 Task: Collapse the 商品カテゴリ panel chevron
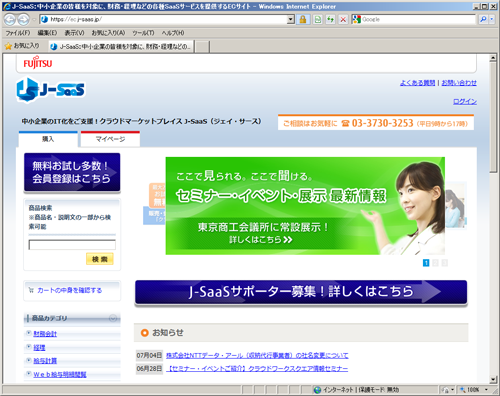click(x=113, y=318)
